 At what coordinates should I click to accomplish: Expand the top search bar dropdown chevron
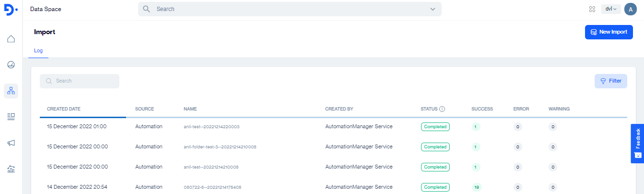(433, 9)
